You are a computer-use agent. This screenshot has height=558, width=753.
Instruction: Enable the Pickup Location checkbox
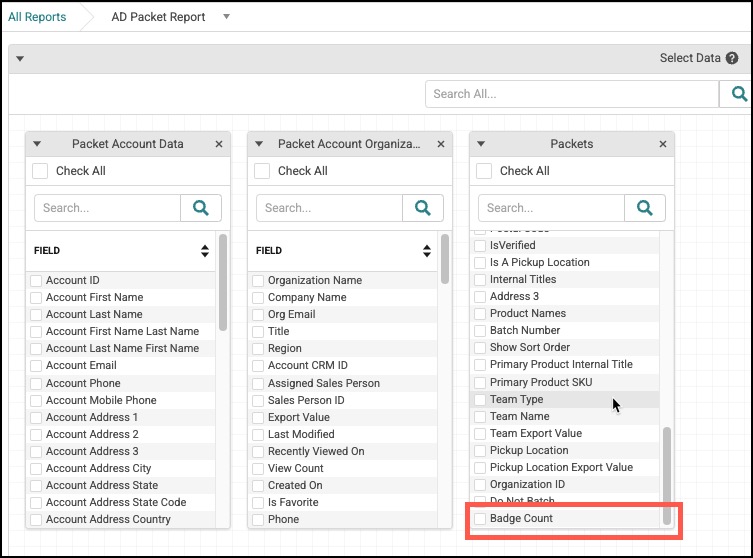(x=480, y=450)
